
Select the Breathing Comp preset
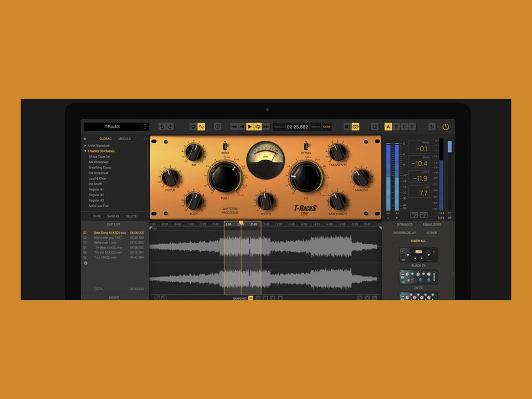[100, 167]
